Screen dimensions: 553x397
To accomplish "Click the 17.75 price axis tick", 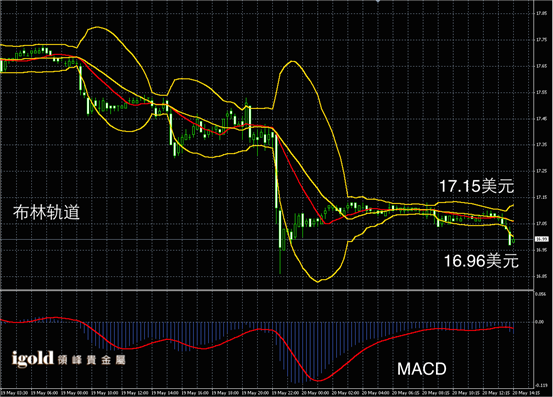I will (542, 40).
